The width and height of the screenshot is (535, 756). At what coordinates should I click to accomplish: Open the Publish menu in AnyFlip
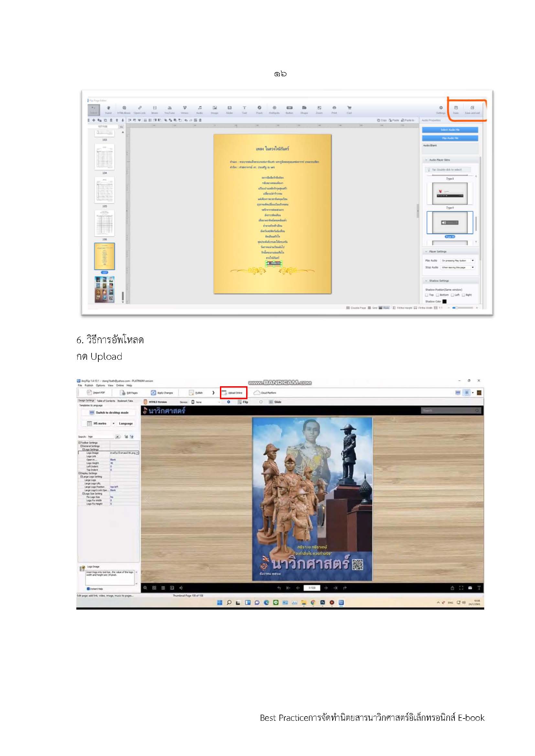[x=89, y=385]
